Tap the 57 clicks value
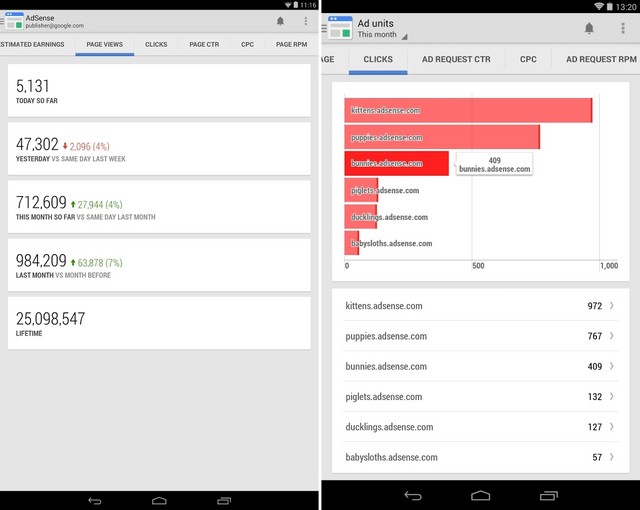Image resolution: width=640 pixels, height=510 pixels. [597, 457]
